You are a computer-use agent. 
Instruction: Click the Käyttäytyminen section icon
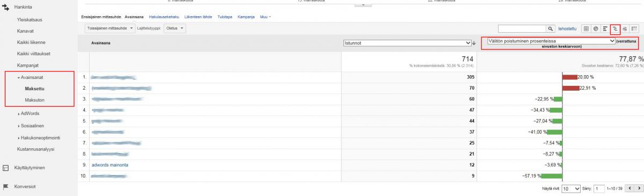pyautogui.click(x=6, y=168)
